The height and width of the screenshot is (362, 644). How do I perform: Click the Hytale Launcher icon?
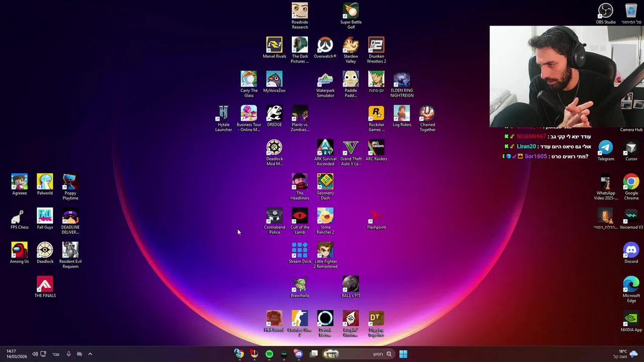point(223,118)
